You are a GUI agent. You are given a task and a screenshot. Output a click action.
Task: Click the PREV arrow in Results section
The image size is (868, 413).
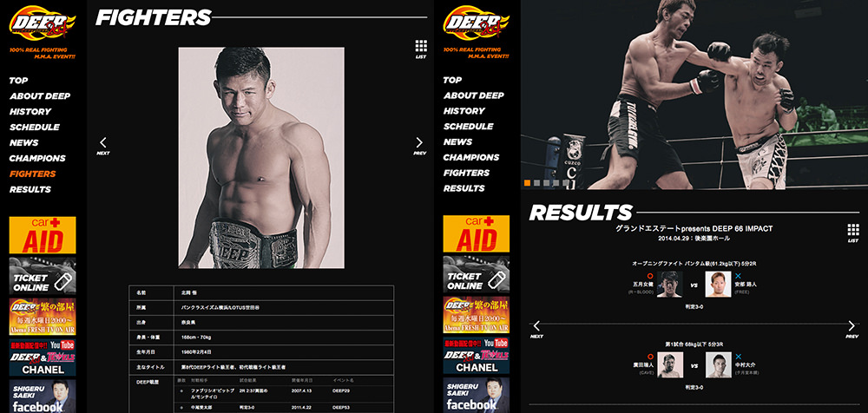[852, 329]
